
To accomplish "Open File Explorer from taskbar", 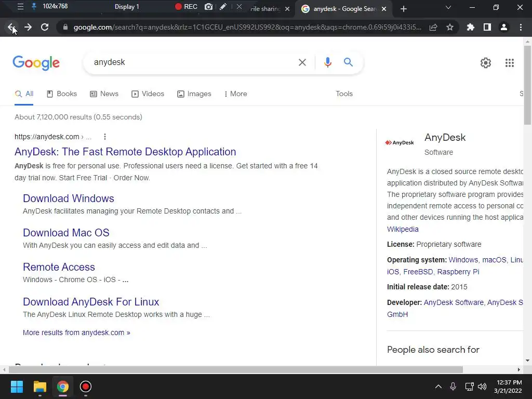I will pos(39,387).
